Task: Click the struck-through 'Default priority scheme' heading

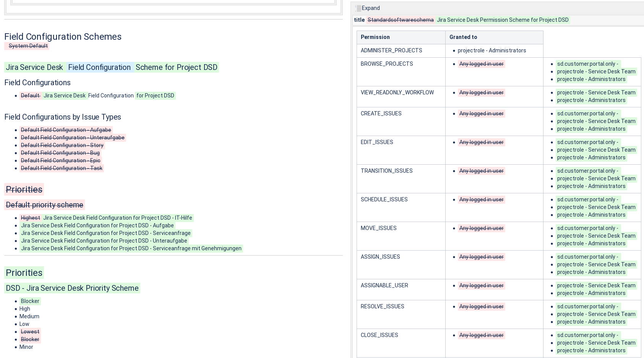Action: (44, 205)
